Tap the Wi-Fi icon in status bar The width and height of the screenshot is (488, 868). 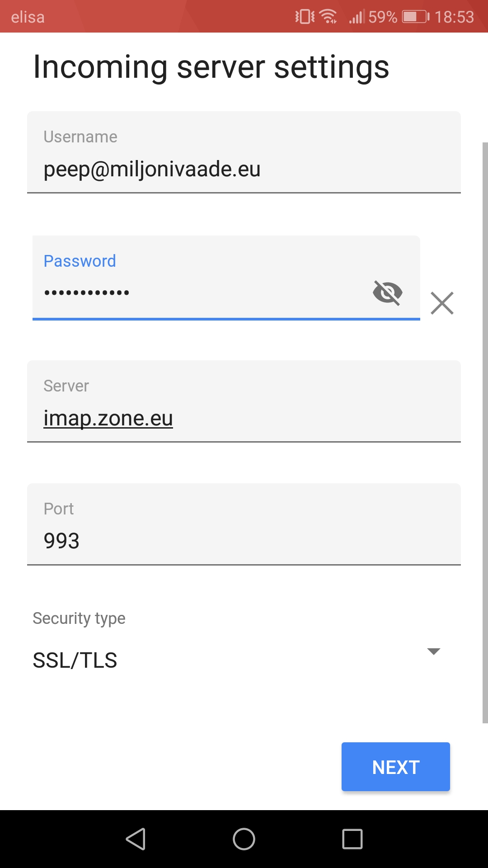(328, 17)
